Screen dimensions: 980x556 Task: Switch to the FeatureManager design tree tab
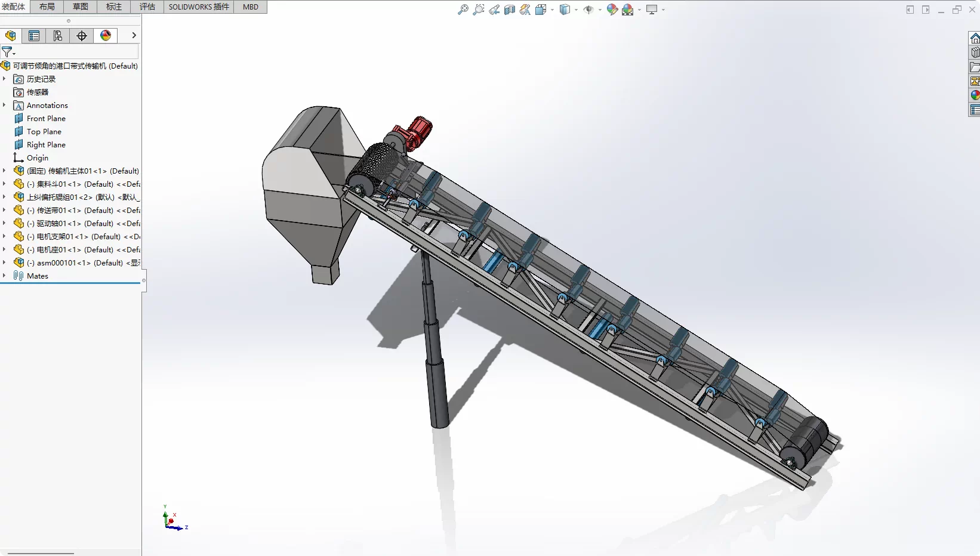click(11, 36)
